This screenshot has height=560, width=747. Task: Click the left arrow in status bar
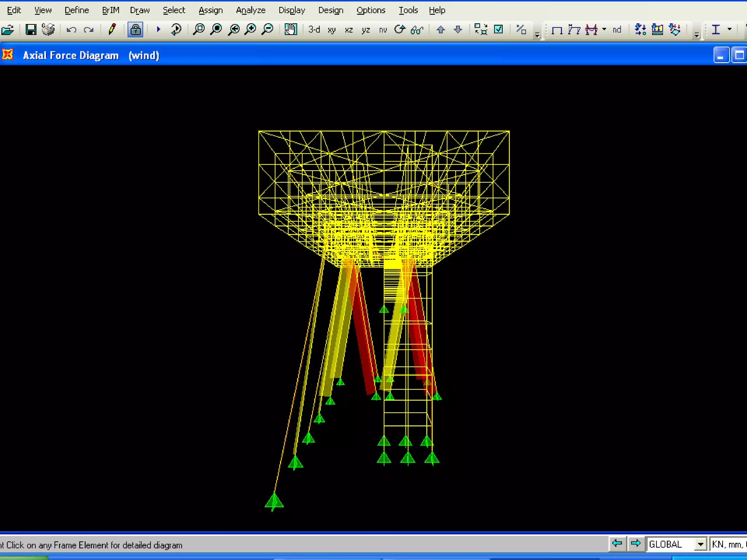[617, 544]
